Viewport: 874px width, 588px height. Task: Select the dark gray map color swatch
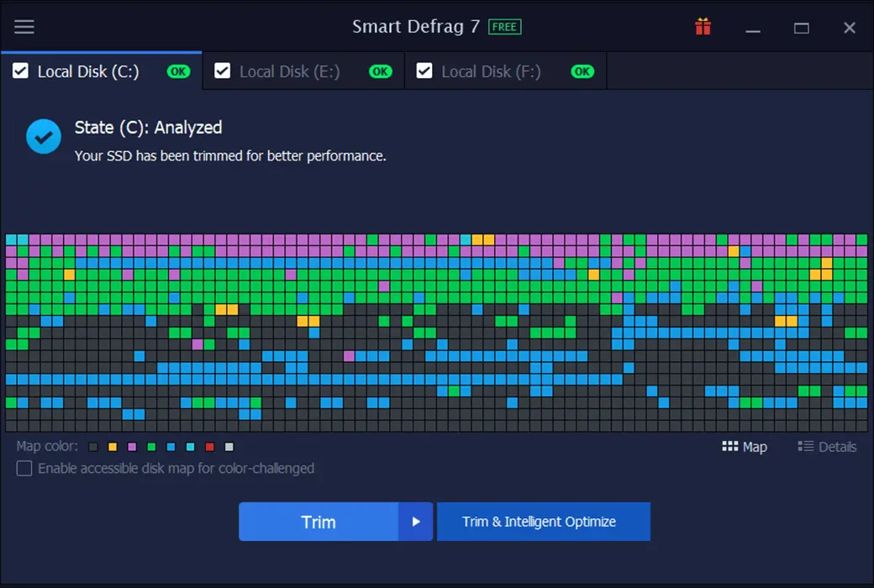pos(93,447)
